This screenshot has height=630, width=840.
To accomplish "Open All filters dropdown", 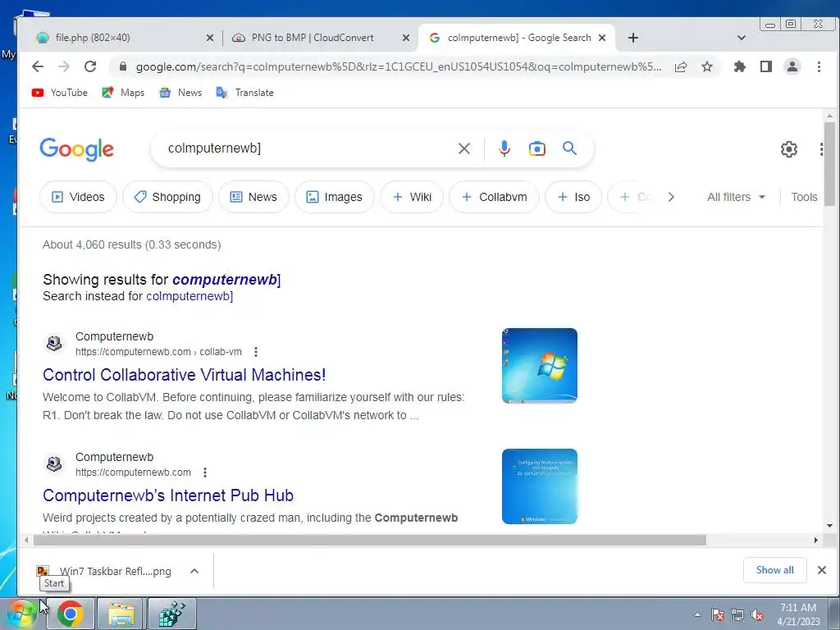I will [736, 197].
